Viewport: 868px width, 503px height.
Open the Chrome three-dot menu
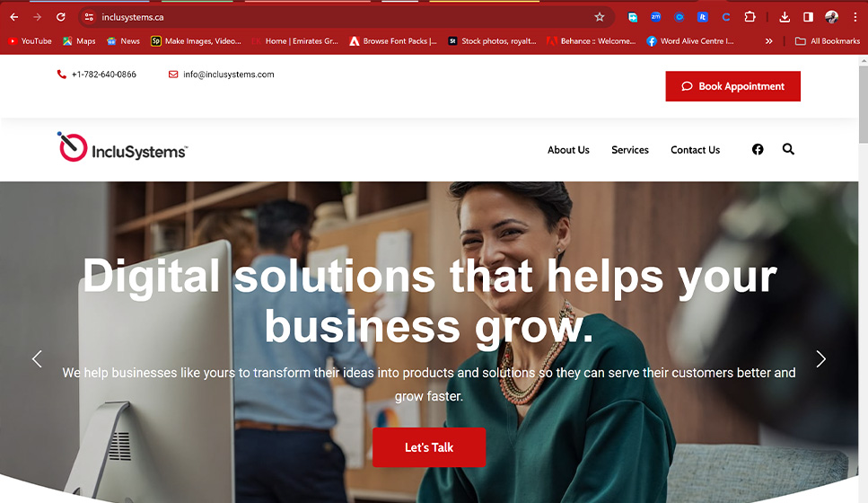coord(855,17)
